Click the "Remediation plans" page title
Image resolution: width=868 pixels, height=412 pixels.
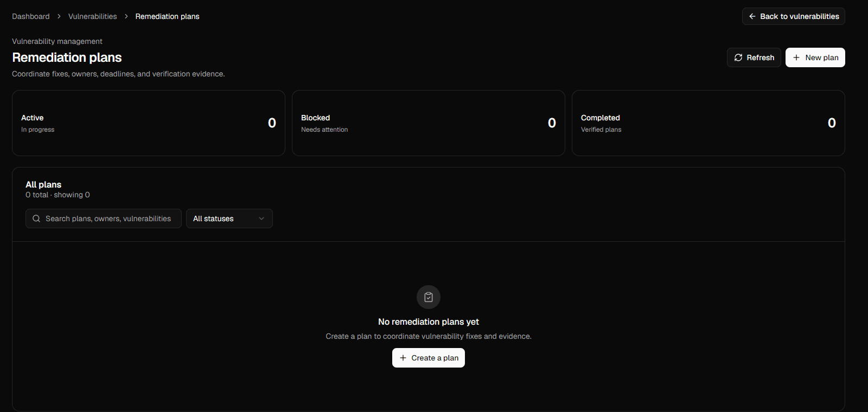pos(67,57)
